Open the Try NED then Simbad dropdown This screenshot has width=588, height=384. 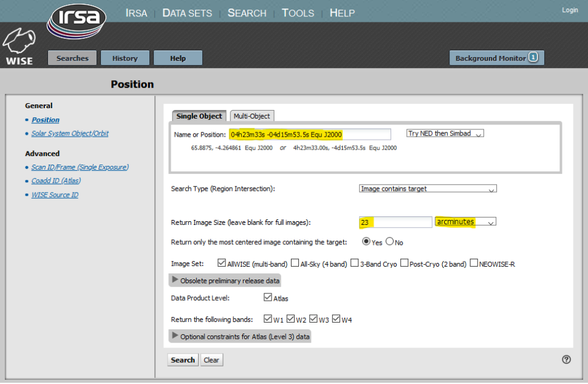click(x=445, y=134)
